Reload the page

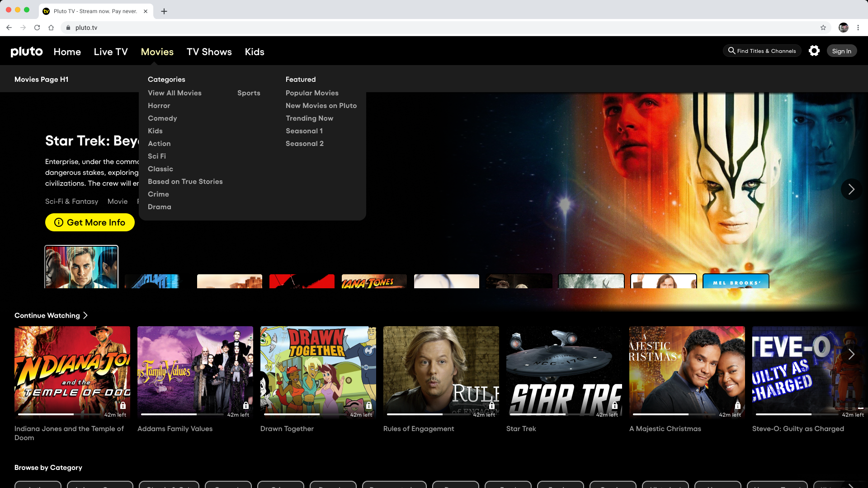point(37,28)
